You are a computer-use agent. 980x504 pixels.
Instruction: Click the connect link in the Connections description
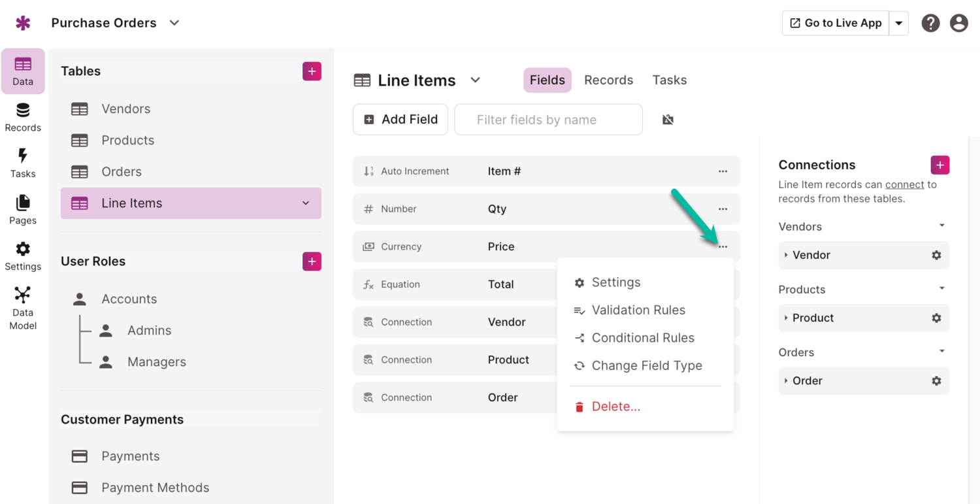pos(905,184)
